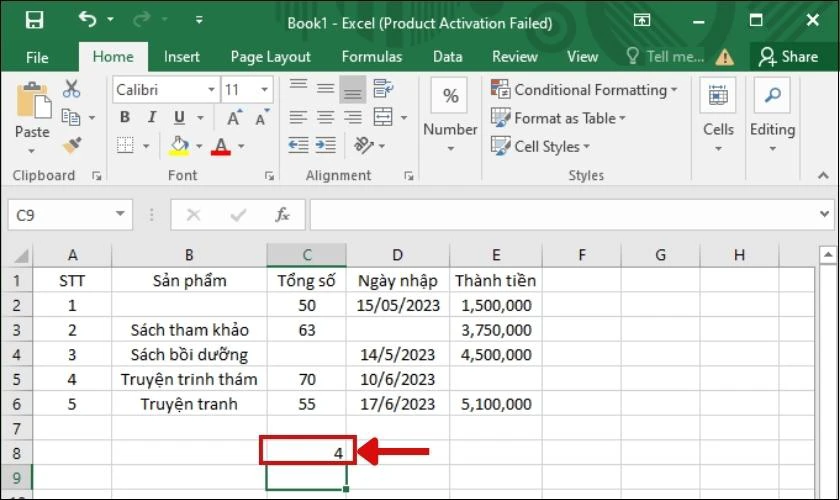The height and width of the screenshot is (500, 840).
Task: Collapse the ribbon with chevron
Action: click(x=823, y=176)
